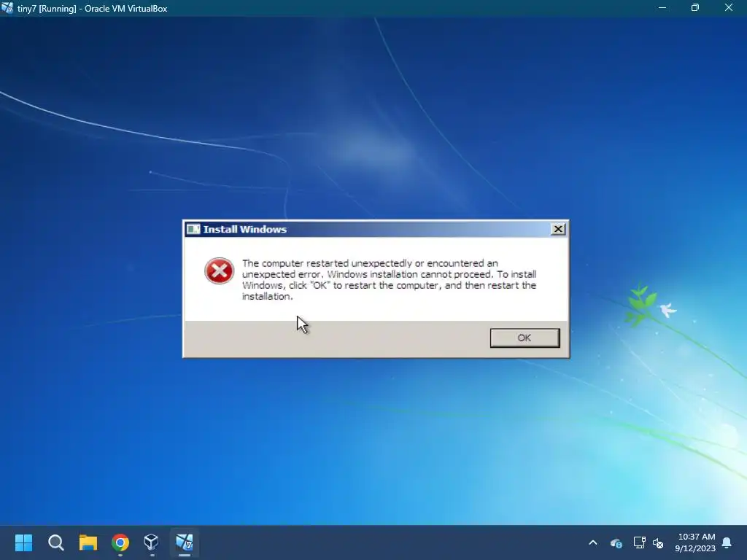Open notifications bell icon

click(727, 542)
